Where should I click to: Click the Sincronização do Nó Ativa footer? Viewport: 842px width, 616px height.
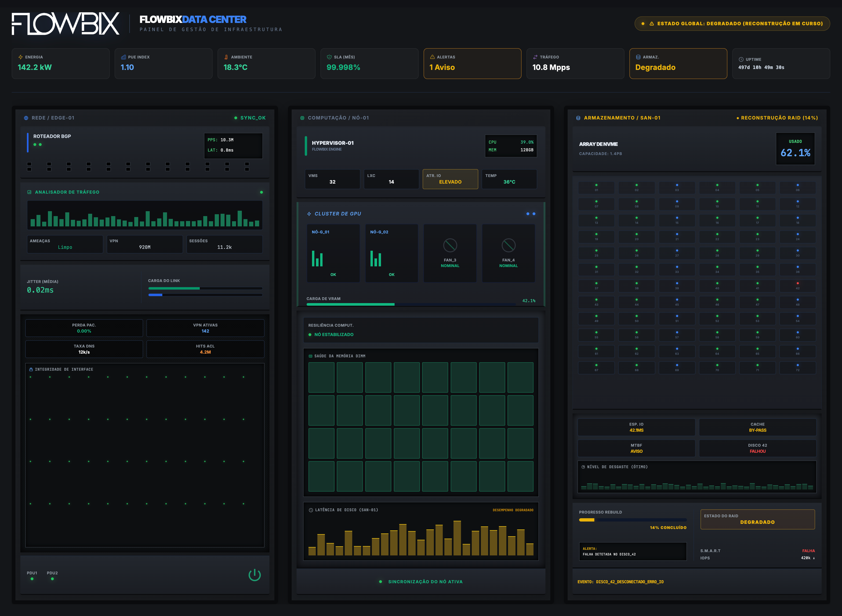point(421,582)
